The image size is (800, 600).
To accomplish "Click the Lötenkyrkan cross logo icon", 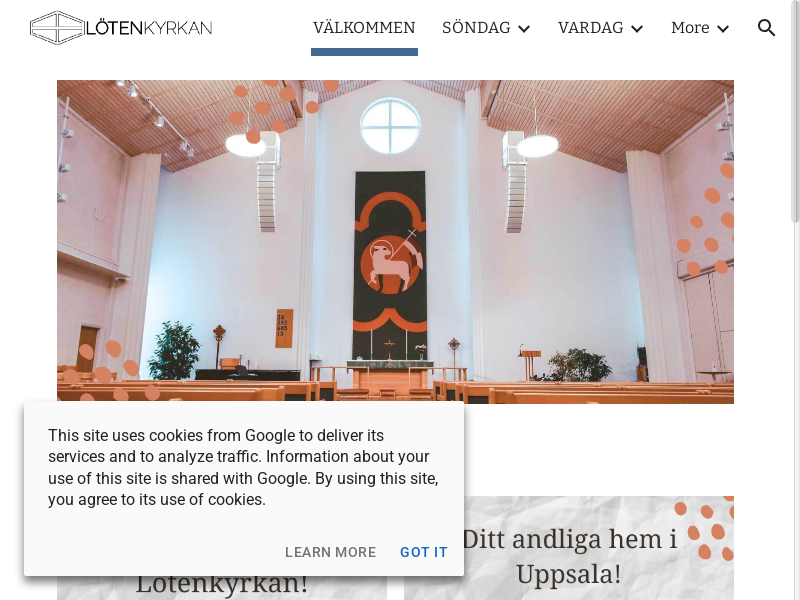I will [x=57, y=28].
